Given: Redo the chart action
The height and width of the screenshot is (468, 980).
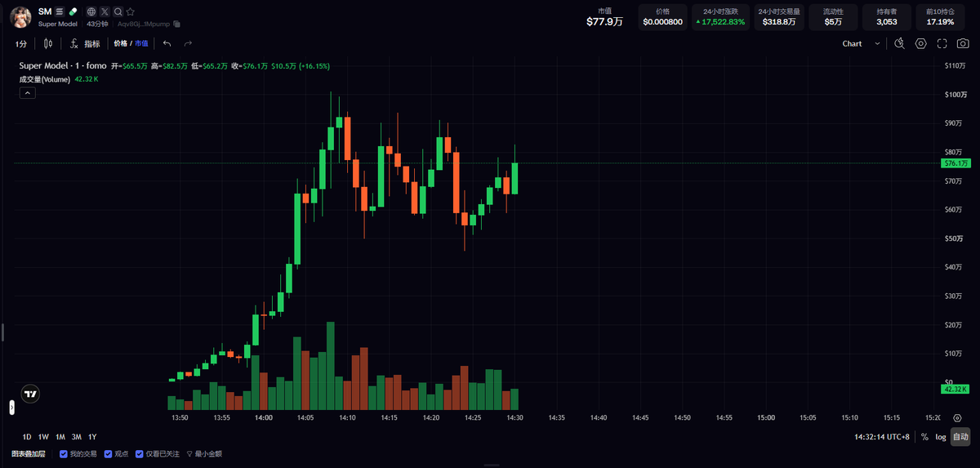Looking at the screenshot, I should coord(188,43).
